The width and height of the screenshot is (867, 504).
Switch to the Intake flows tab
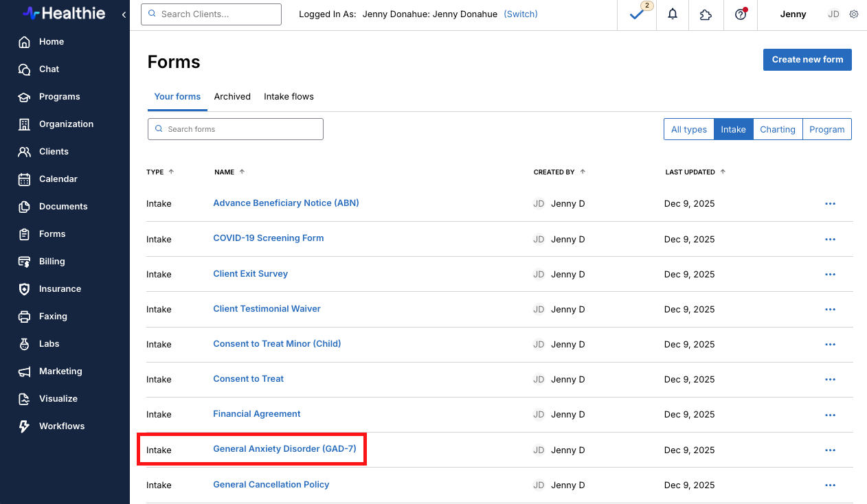289,96
